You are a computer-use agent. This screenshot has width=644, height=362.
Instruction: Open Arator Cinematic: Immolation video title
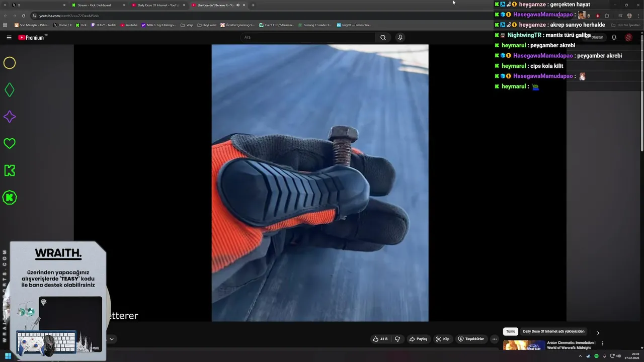click(572, 345)
